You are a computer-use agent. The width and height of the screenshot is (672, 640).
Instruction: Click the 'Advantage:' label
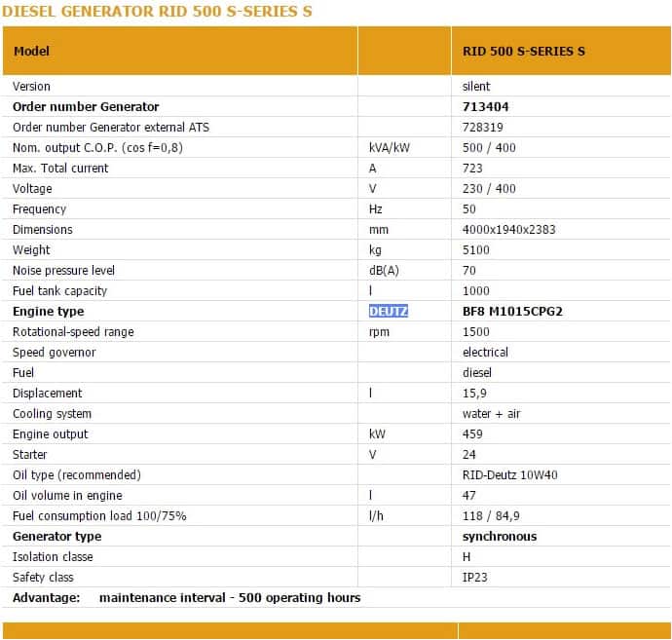[x=47, y=598]
